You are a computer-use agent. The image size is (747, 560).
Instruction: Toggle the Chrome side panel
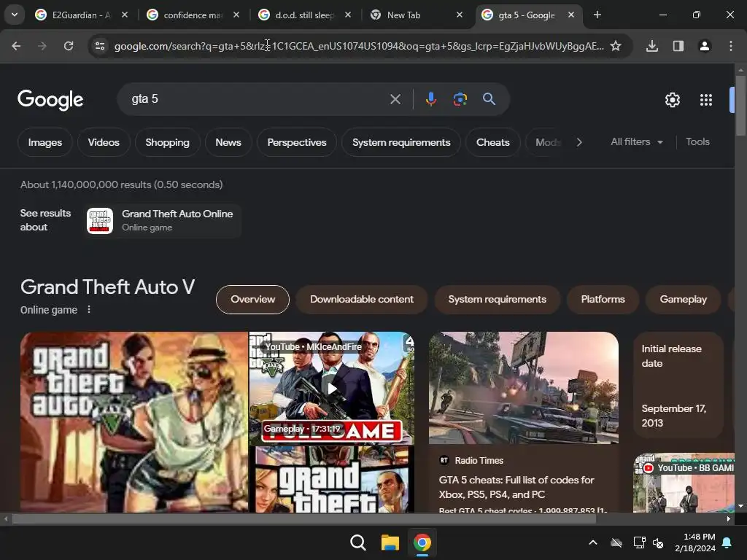(x=678, y=46)
